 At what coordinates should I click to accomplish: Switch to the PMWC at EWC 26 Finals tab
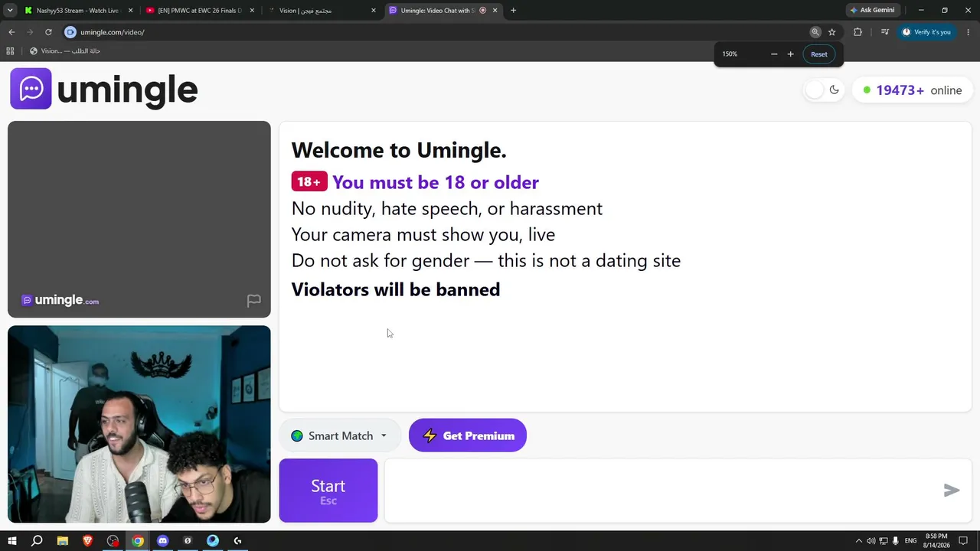point(198,11)
